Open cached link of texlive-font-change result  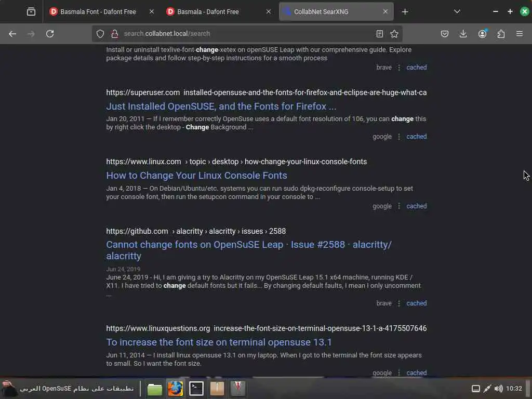(416, 68)
